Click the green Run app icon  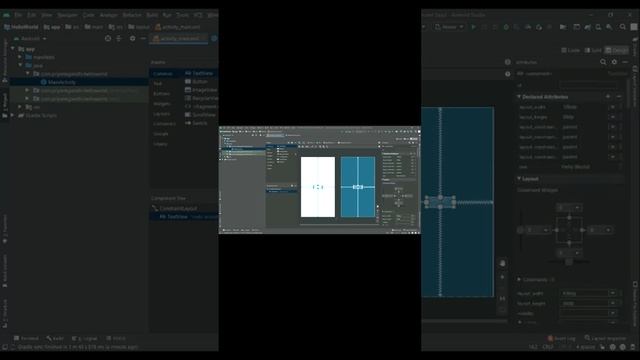(x=473, y=27)
